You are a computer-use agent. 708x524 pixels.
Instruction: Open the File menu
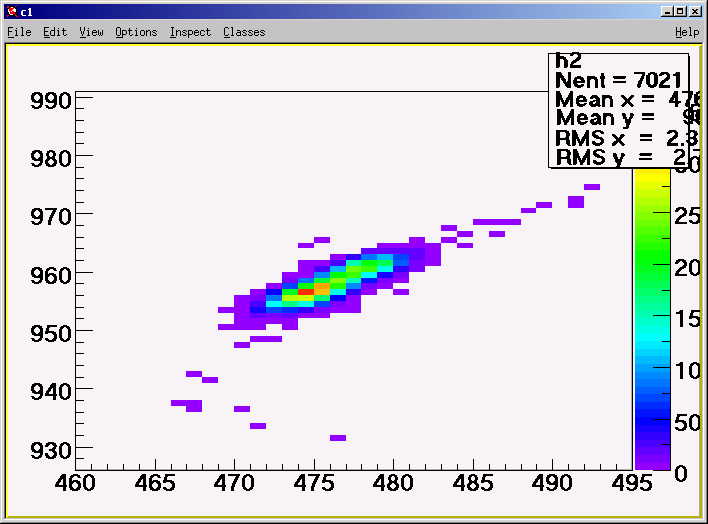pos(19,32)
